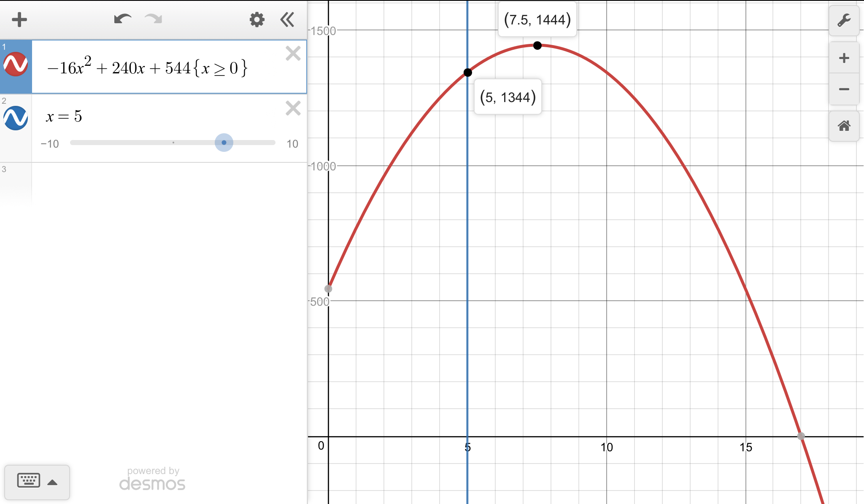
Task: Toggle the blue x=5 line visibility
Action: [16, 118]
